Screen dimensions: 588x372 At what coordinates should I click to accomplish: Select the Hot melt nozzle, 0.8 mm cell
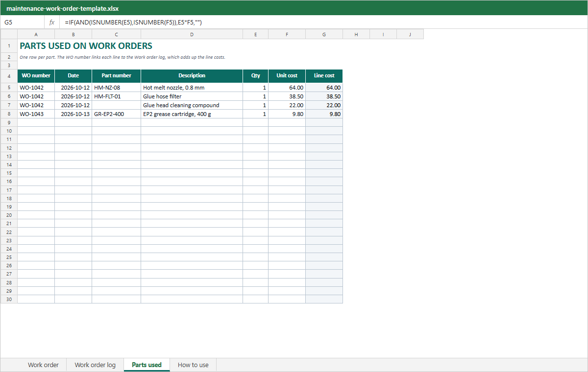[x=192, y=88]
